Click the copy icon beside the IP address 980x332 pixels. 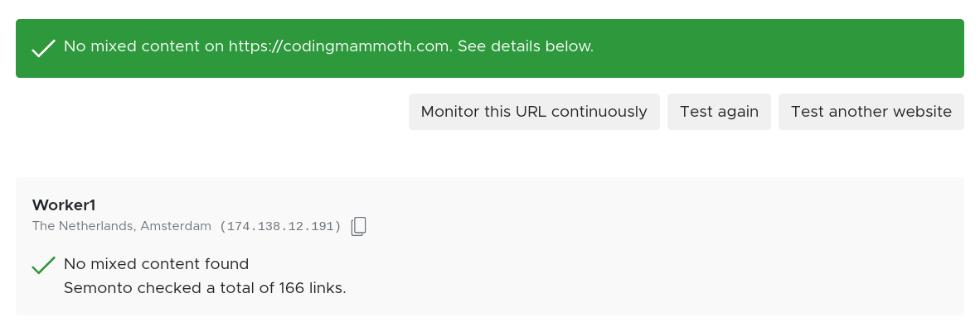coord(358,226)
